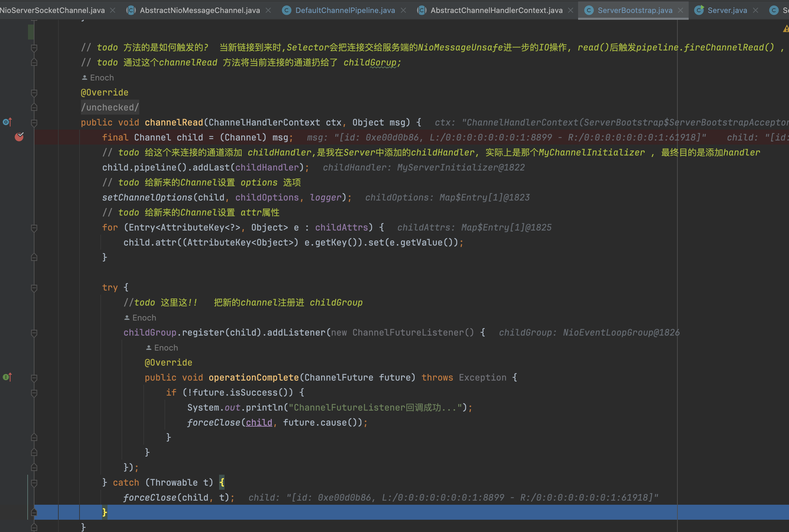The image size is (789, 532).
Task: Collapse the childGroup.register listener fold marker
Action: tap(34, 333)
